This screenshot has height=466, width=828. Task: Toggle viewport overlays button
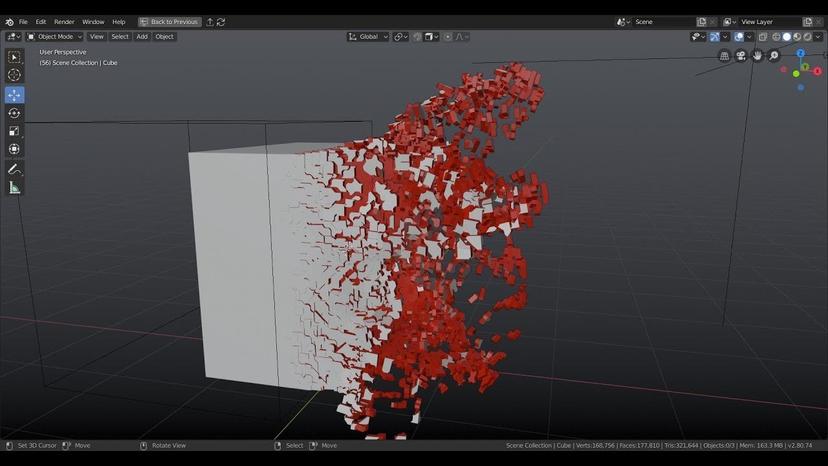[x=739, y=37]
